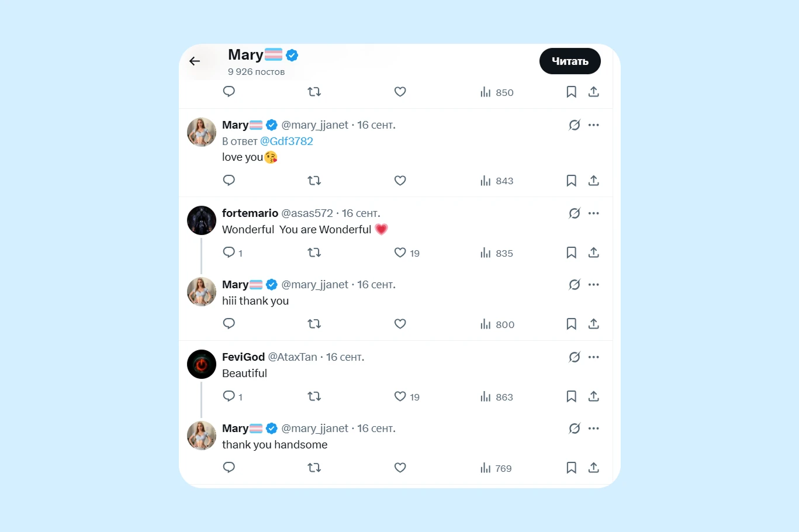Viewport: 799px width, 532px height.
Task: Open more options on fortemario's post
Action: point(594,213)
